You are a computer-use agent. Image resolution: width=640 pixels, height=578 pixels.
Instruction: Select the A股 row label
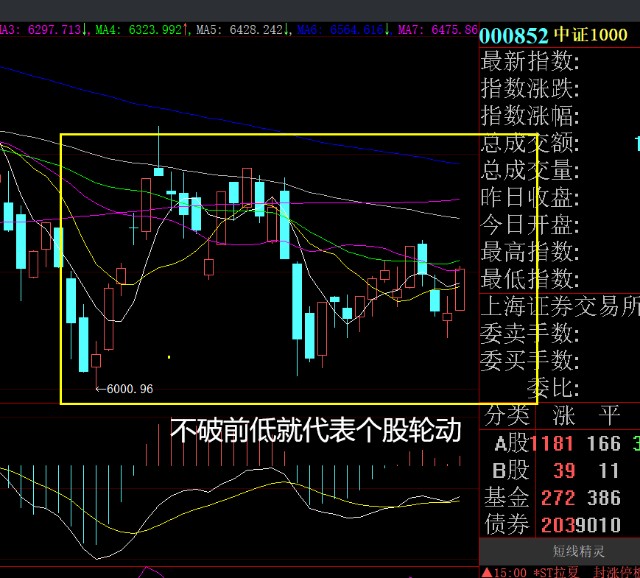pyautogui.click(x=511, y=444)
